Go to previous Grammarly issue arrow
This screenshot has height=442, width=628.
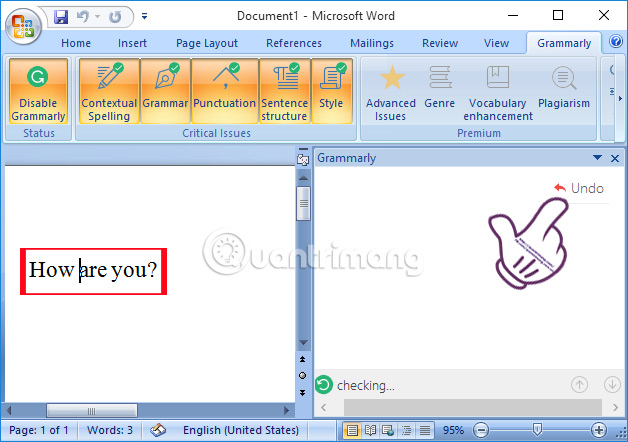[579, 385]
